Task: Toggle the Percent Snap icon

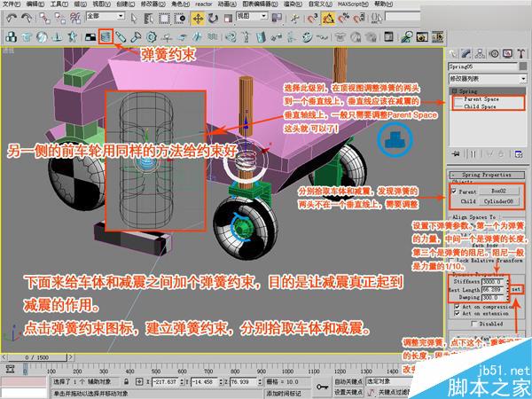Action: (x=344, y=18)
